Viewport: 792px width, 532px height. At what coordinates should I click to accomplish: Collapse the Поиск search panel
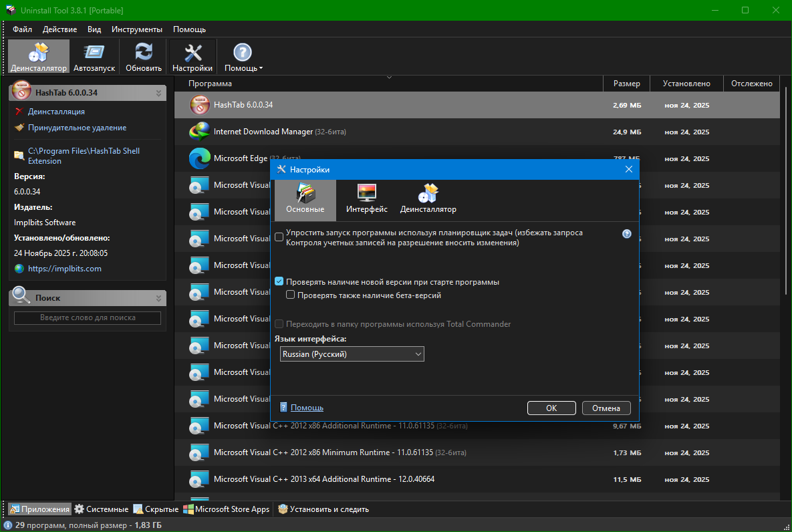click(159, 298)
